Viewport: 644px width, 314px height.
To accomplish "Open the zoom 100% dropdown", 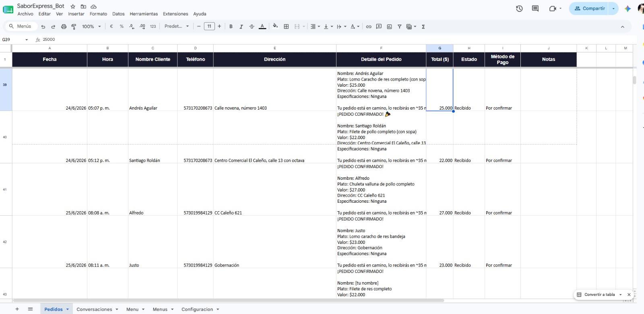I will click(91, 27).
